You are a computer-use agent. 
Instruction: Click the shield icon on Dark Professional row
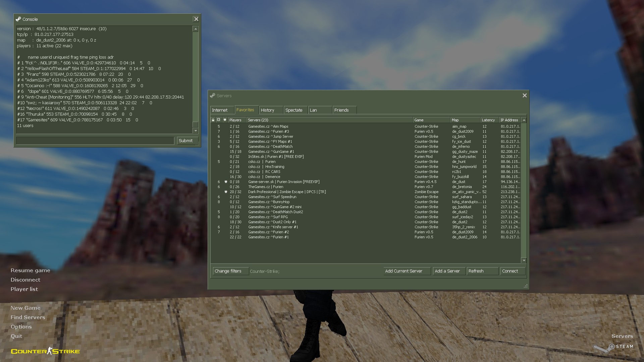pos(226,192)
